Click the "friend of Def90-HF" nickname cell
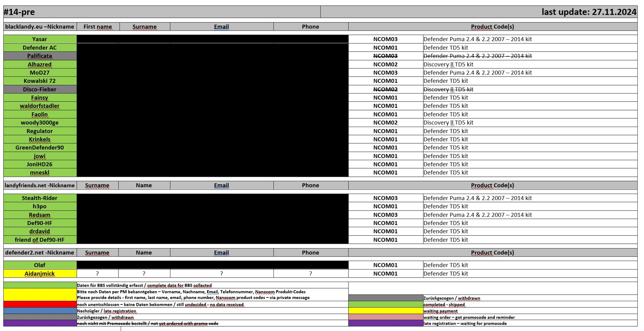Viewport: 644px width, 331px height. (40, 240)
